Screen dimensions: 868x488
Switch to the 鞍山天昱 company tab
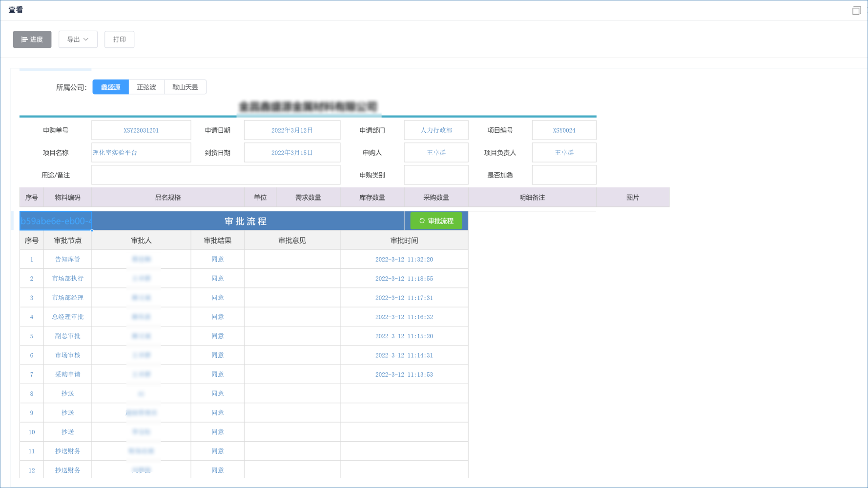click(186, 87)
